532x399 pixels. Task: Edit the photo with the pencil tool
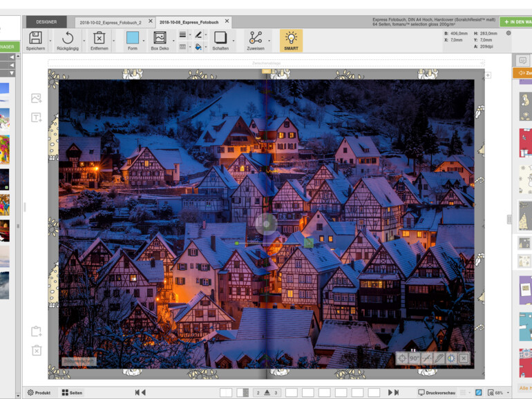pos(439,358)
